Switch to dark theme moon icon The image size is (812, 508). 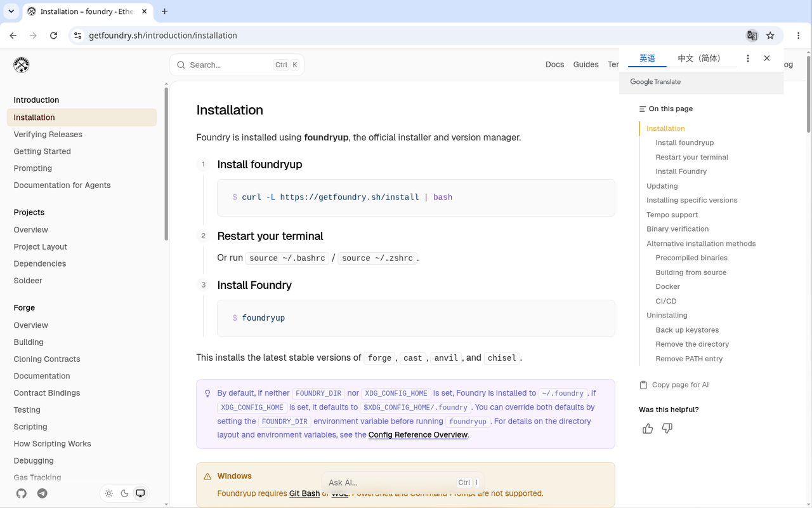pos(124,493)
